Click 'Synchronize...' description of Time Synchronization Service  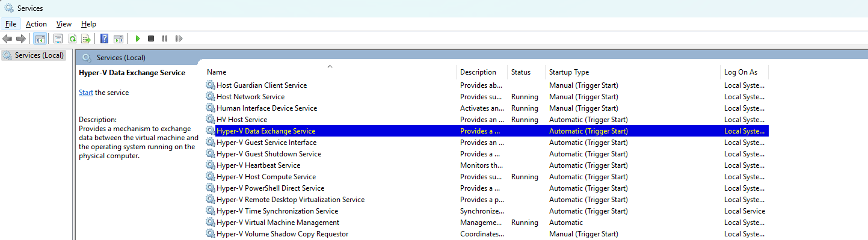tap(482, 211)
